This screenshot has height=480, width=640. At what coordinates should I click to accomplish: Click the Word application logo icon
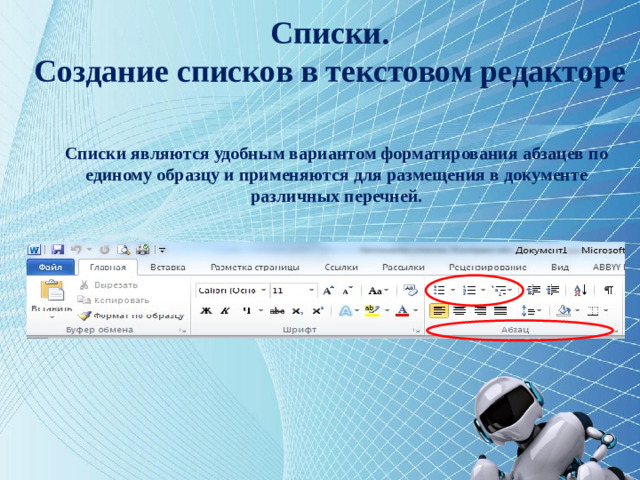pyautogui.click(x=34, y=250)
